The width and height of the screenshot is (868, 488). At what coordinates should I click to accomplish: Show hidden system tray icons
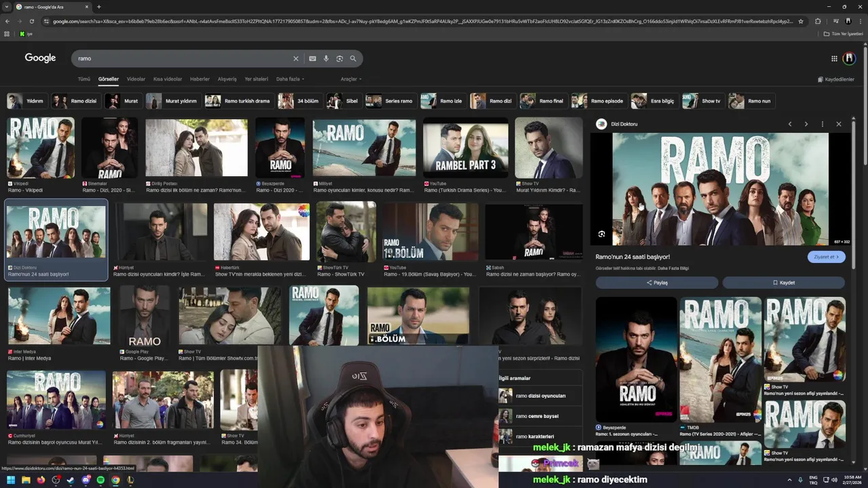point(789,480)
